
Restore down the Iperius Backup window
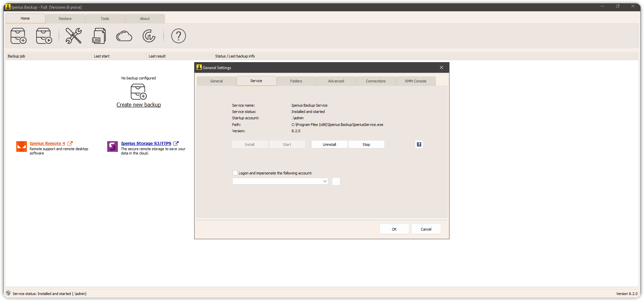618,6
